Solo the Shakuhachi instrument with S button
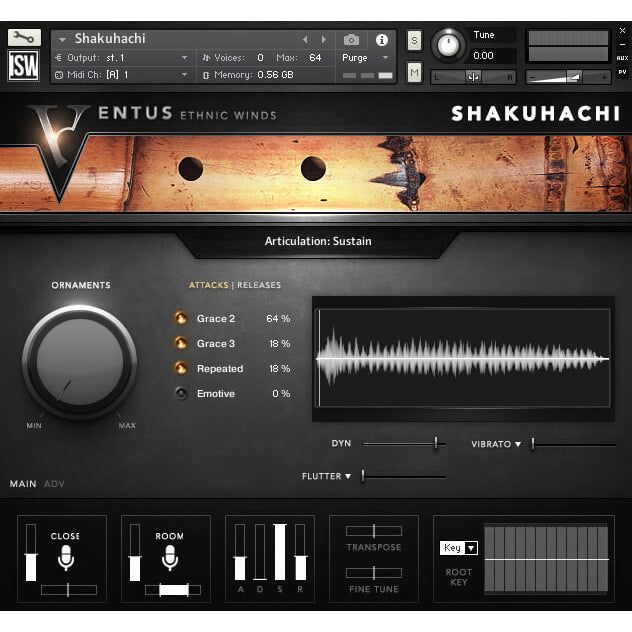632x632 pixels. (414, 40)
